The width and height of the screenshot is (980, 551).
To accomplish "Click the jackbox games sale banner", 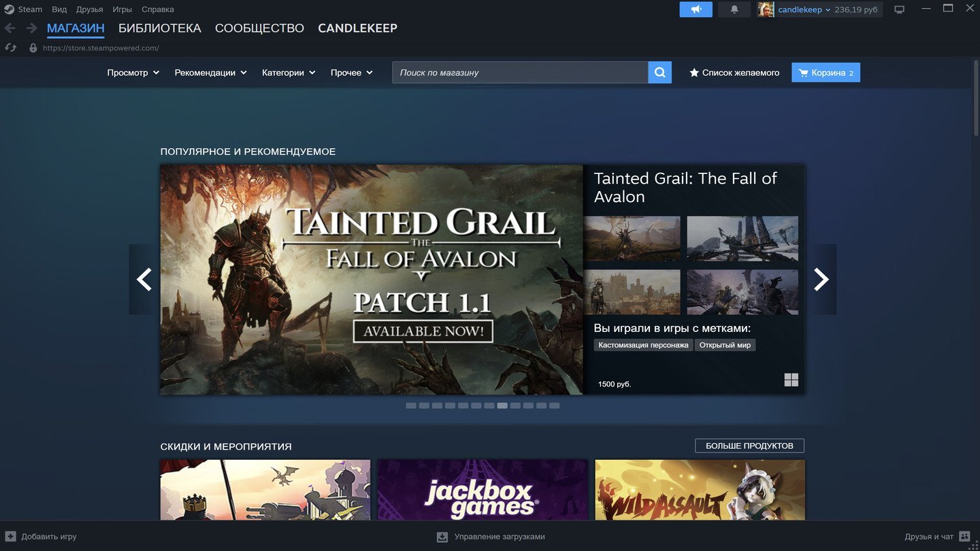I will pos(483,490).
